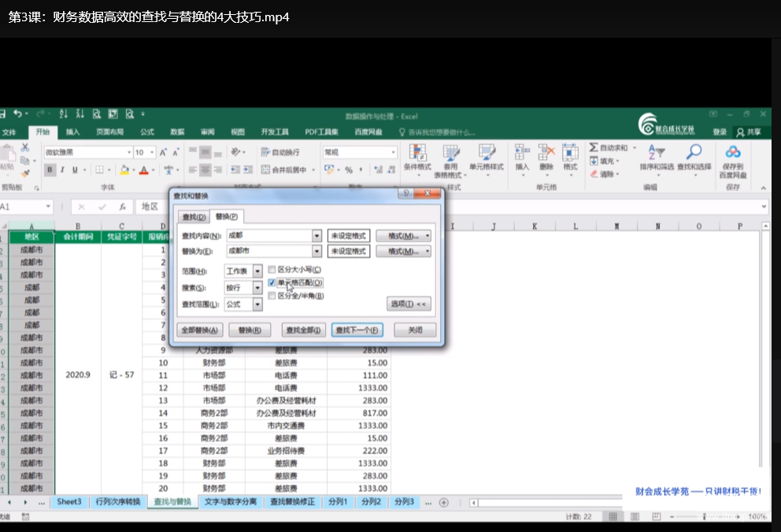Open the 插入 ribbon tab

click(x=72, y=132)
